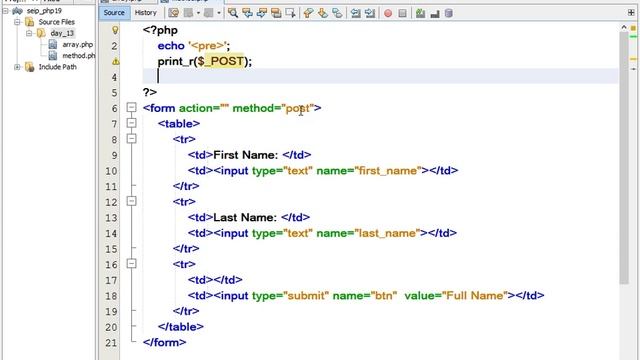Click 'Last Name:' text on line 13
Viewport: 640px width, 360px height.
245,218
